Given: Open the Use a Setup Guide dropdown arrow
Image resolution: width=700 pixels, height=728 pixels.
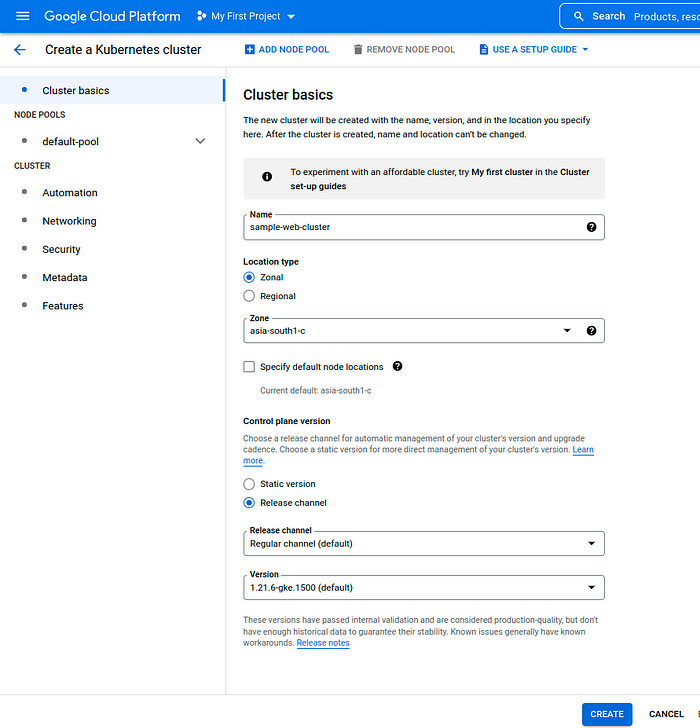Looking at the screenshot, I should [585, 49].
